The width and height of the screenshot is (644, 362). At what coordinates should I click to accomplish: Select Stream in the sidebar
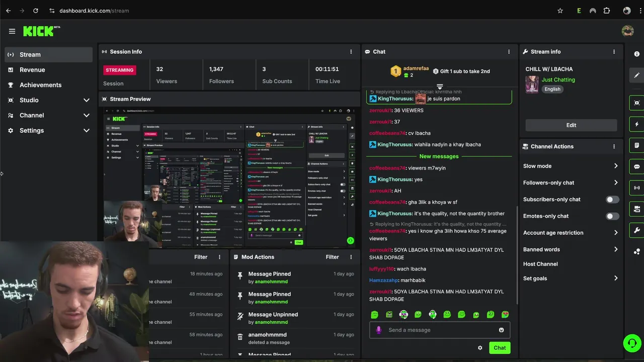49,54
